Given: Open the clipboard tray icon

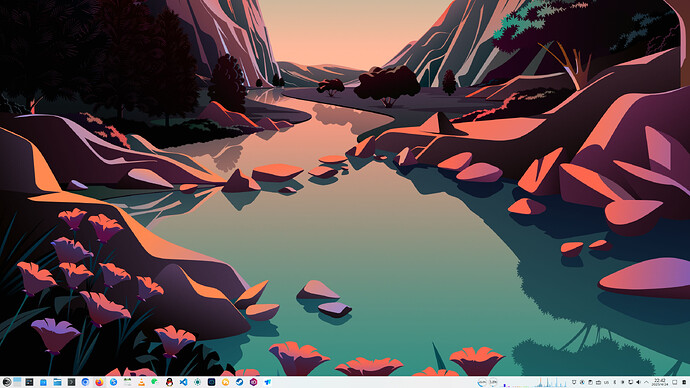Looking at the screenshot, I should (x=590, y=382).
